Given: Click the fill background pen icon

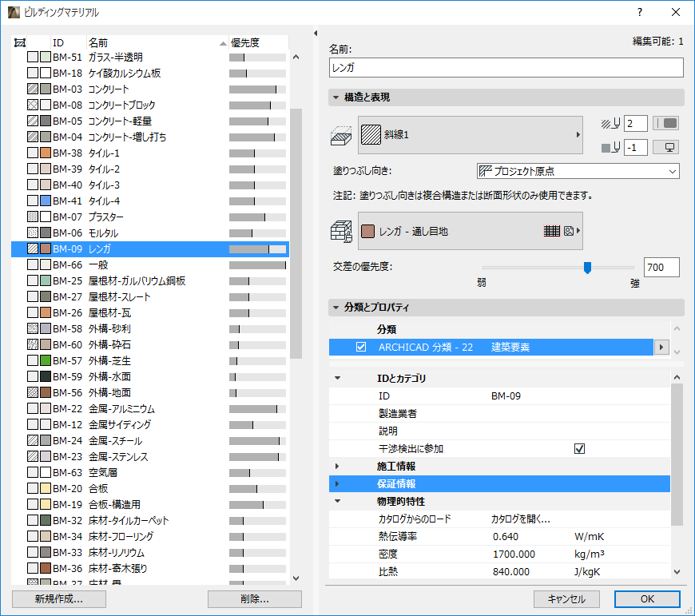Looking at the screenshot, I should (x=610, y=148).
